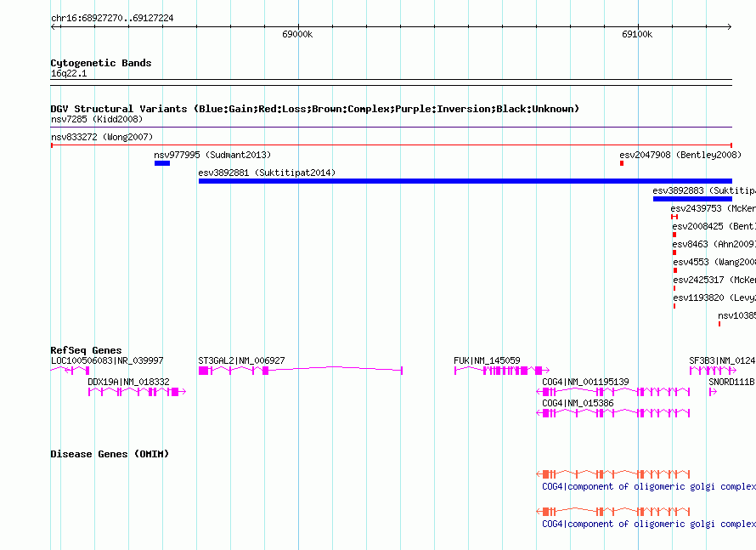Select the LOC100506083 gene model glyph

tap(70, 370)
